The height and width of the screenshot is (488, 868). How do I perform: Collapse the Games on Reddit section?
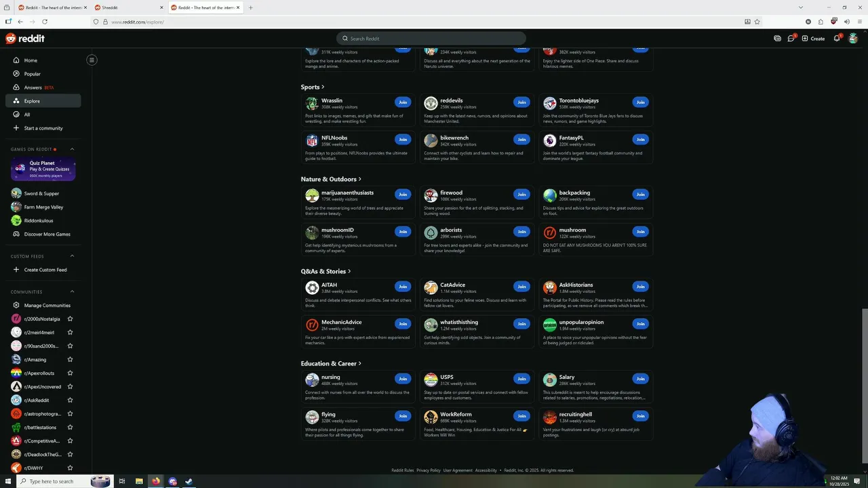[x=73, y=149]
